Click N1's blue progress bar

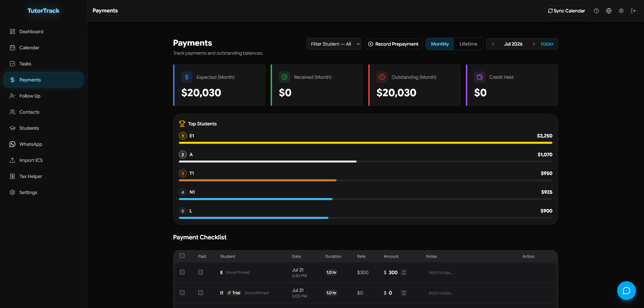256,199
